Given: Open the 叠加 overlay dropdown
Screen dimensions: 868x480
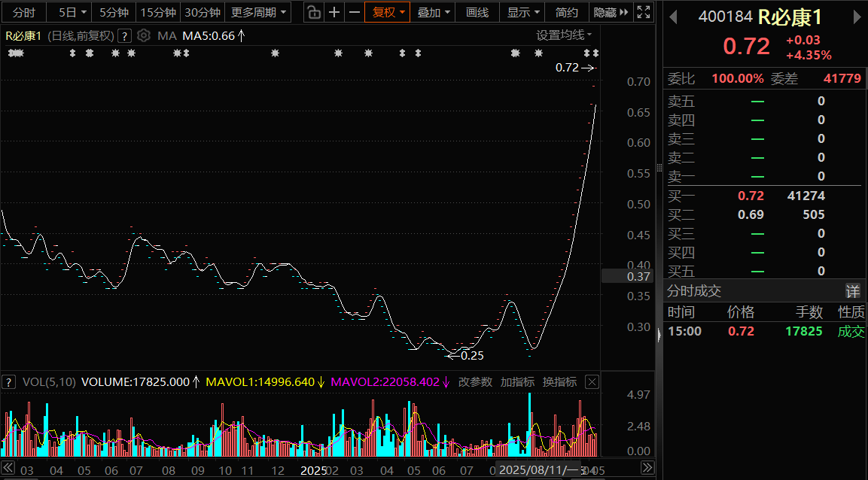Looking at the screenshot, I should pyautogui.click(x=434, y=12).
